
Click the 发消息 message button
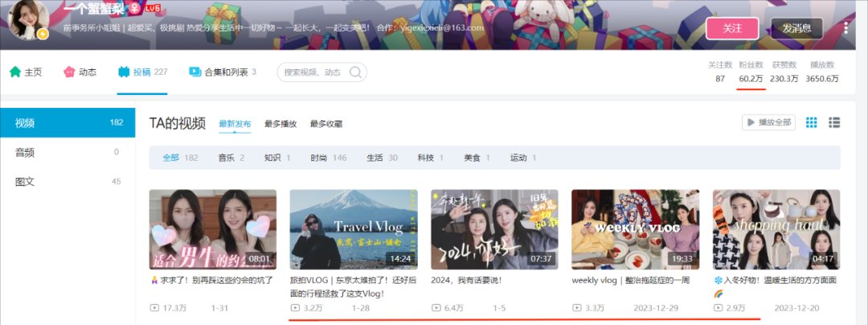pos(796,28)
